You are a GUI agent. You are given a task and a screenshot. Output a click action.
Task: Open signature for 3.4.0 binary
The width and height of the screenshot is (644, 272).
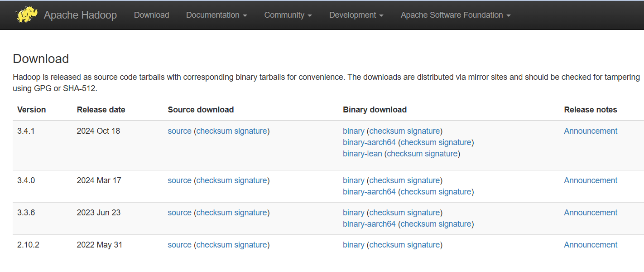point(423,180)
